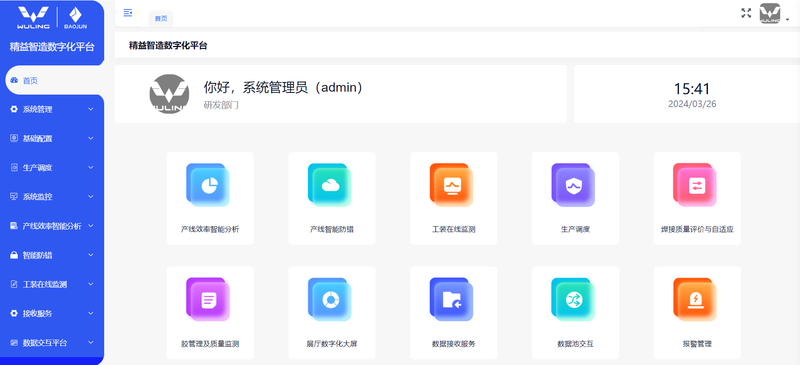Open the 数据接收服务 folder tile icon

pos(452,299)
